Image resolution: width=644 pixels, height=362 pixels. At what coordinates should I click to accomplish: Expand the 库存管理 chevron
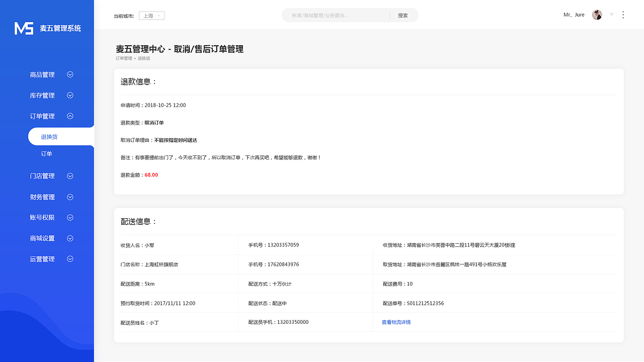coord(70,95)
